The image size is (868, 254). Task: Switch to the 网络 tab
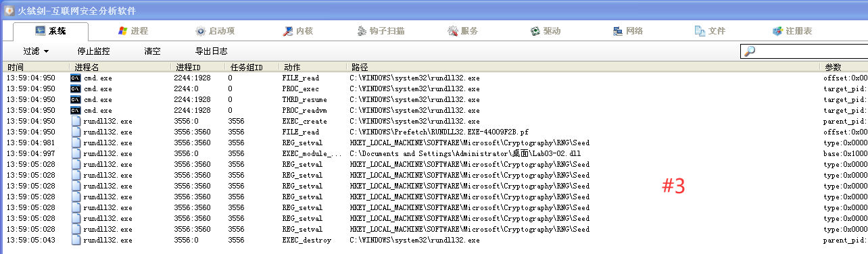627,31
